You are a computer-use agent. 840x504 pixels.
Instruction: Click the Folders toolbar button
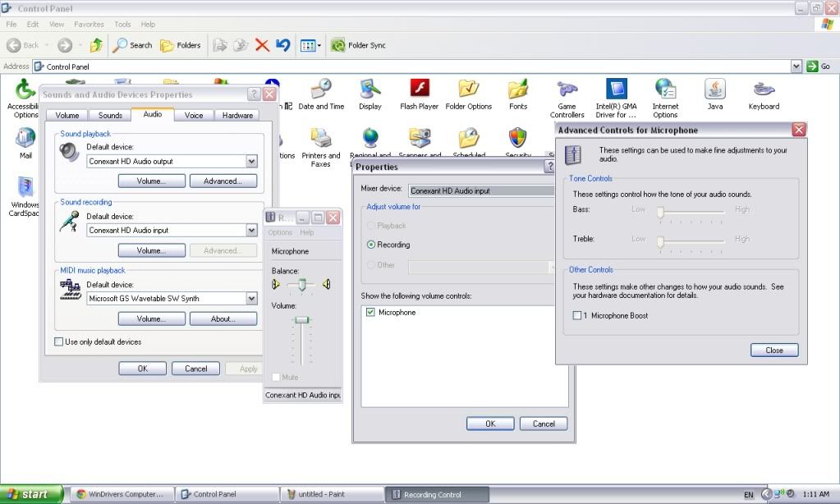coord(181,45)
